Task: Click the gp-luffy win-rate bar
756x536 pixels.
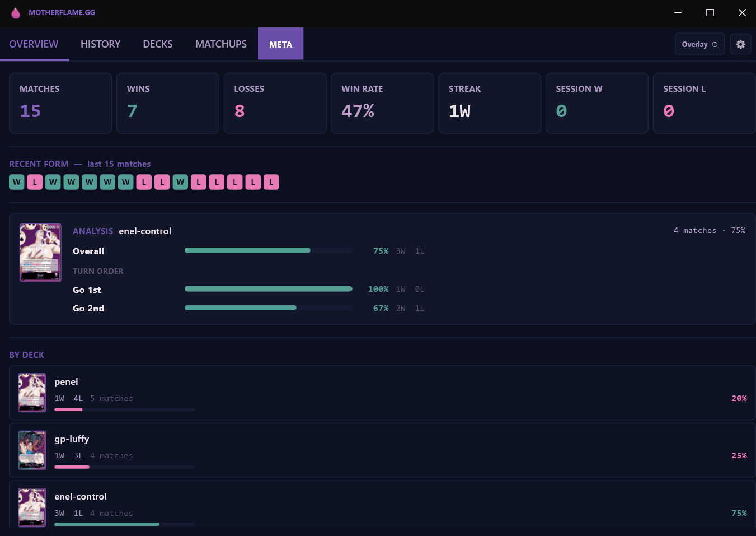Action: tap(124, 467)
